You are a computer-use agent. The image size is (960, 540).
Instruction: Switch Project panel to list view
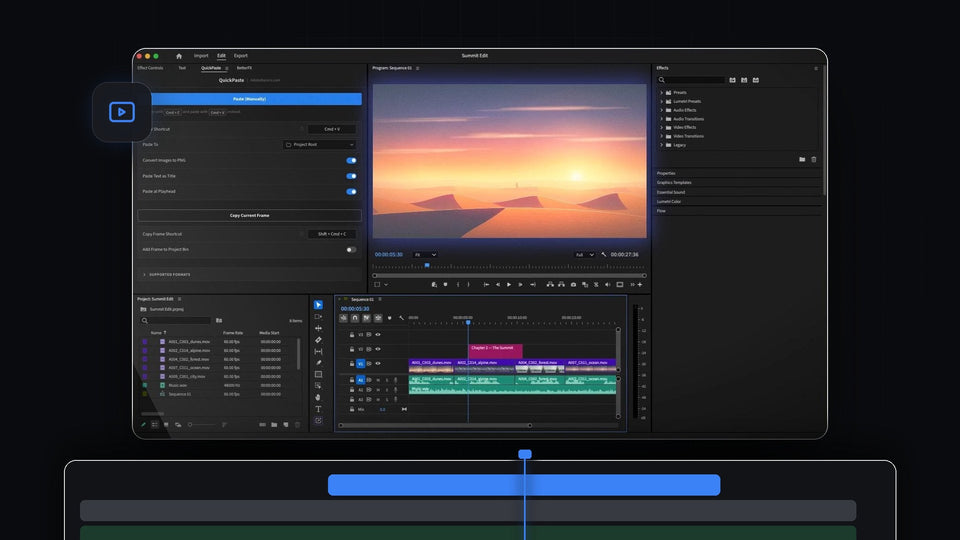click(x=154, y=425)
